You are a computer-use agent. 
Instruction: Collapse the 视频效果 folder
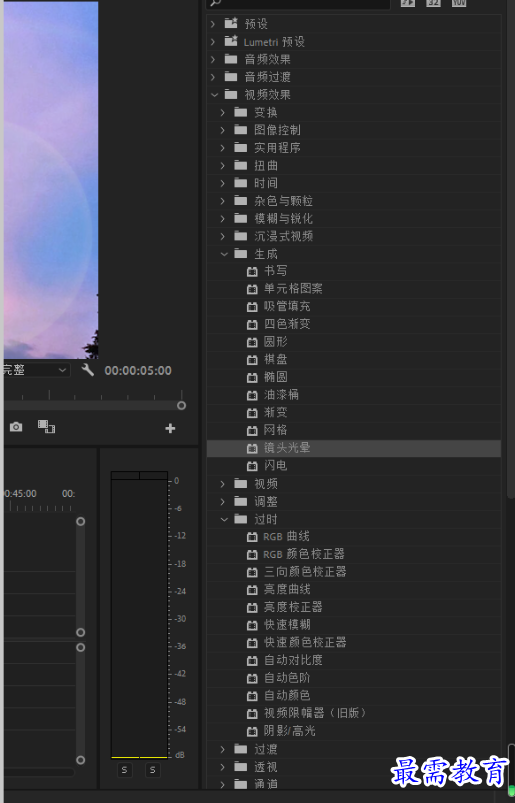214,95
